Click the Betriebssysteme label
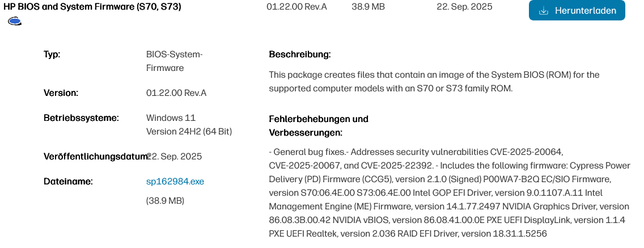The width and height of the screenshot is (644, 248). click(x=81, y=118)
